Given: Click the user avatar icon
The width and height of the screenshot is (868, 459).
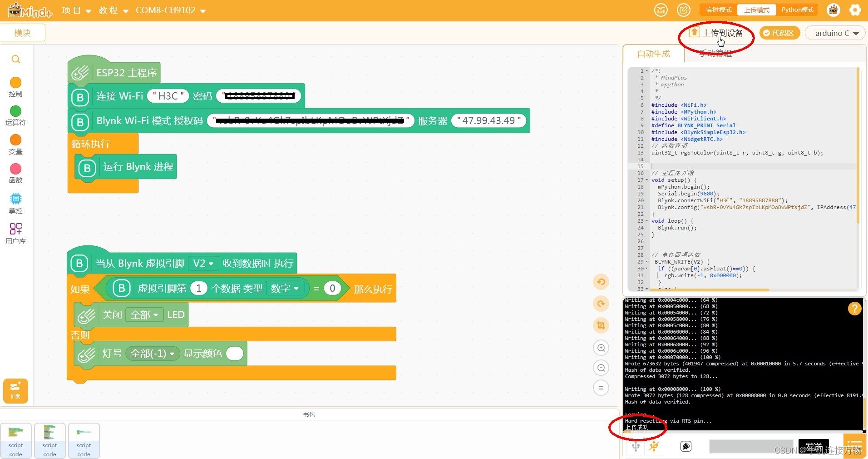Looking at the screenshot, I should (833, 10).
